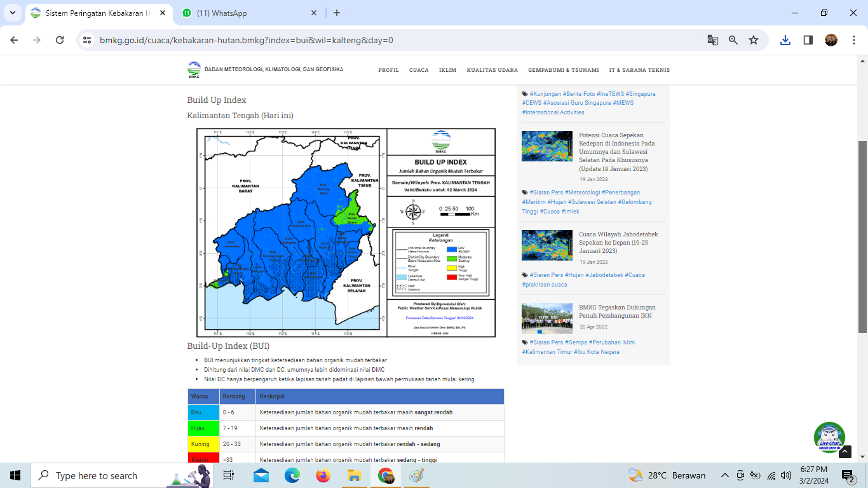Open a new browser tab
The width and height of the screenshot is (868, 488).
337,13
